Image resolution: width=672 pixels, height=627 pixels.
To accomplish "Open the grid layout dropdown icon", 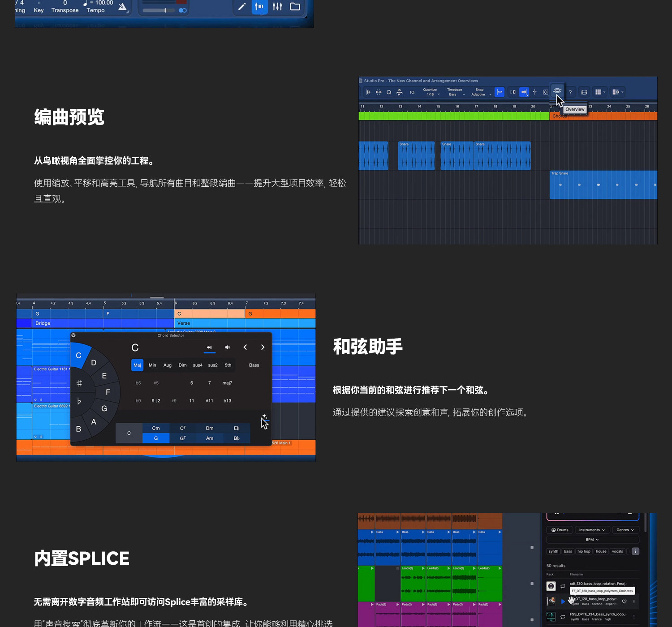I will (600, 92).
